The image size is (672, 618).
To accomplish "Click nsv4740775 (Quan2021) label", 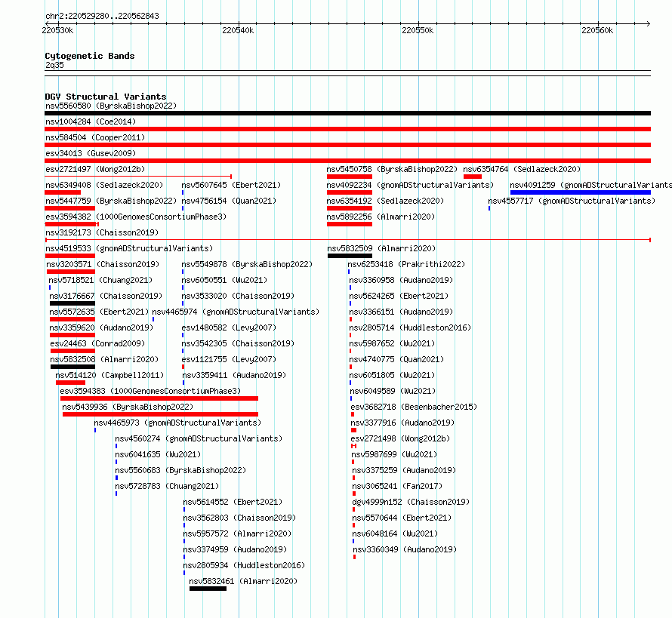I will tap(396, 359).
